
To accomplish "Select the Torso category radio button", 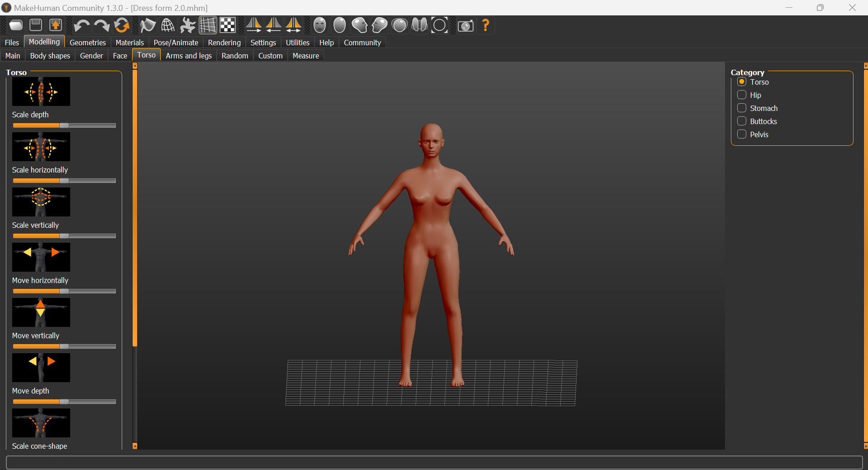I will click(742, 82).
